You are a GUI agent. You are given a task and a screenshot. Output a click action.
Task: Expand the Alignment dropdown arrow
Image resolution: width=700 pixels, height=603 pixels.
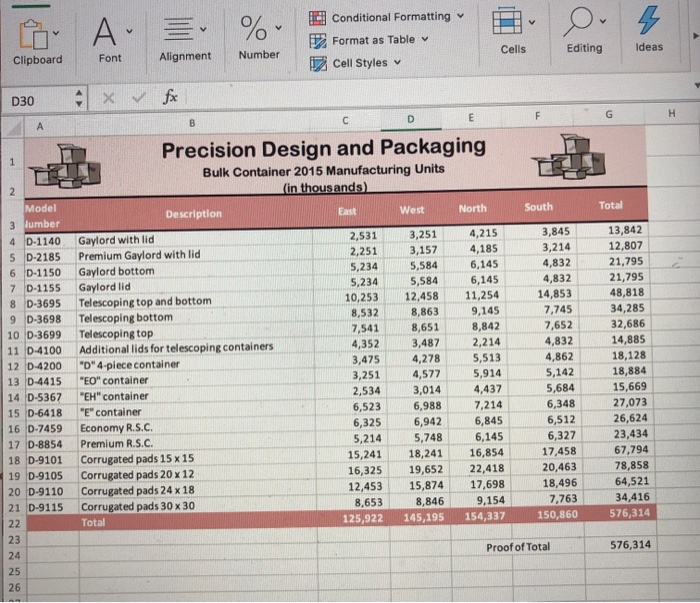(x=203, y=29)
